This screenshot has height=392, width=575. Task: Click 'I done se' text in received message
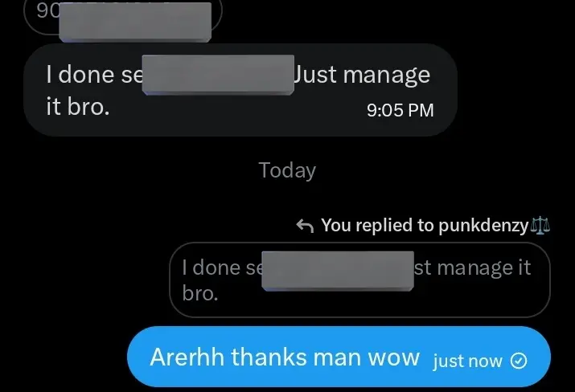click(94, 75)
